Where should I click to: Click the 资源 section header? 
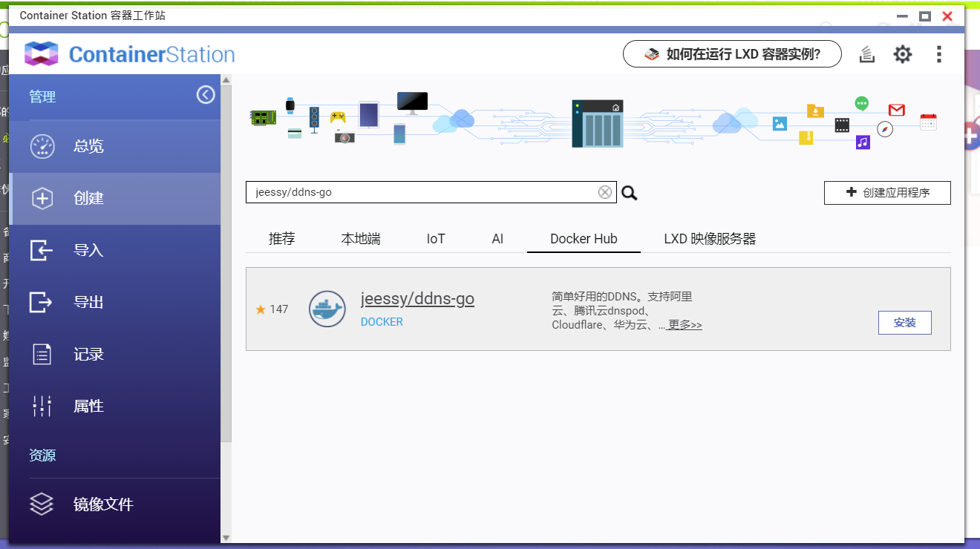(x=42, y=455)
